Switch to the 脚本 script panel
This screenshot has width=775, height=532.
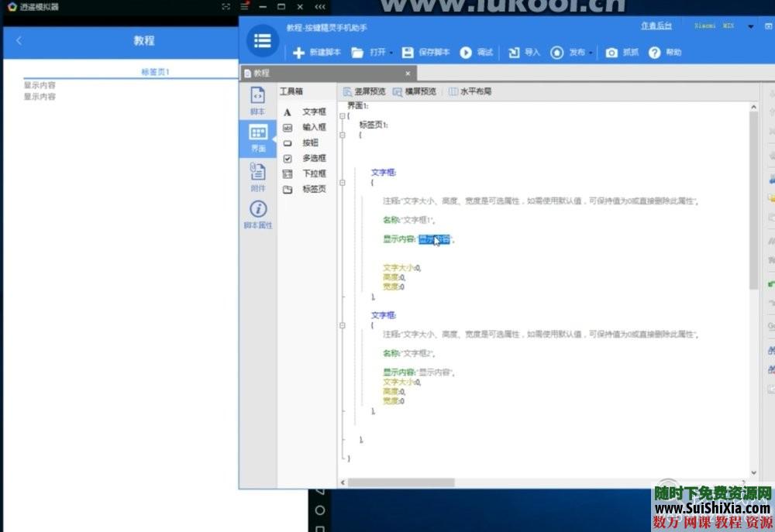(x=257, y=100)
